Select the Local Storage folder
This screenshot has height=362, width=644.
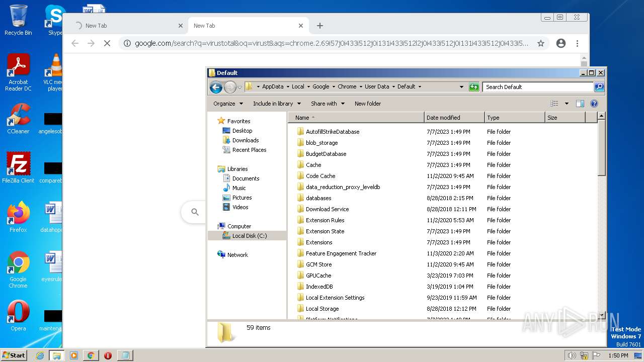[x=322, y=309]
